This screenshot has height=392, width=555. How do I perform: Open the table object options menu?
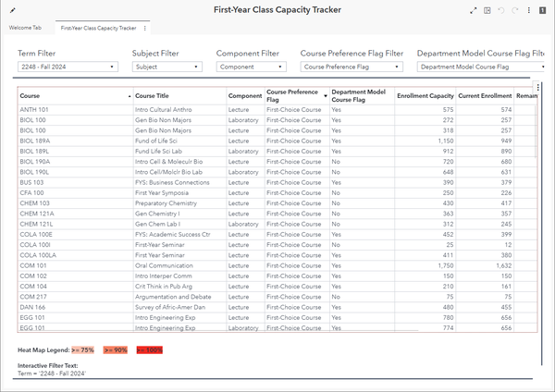[x=537, y=87]
